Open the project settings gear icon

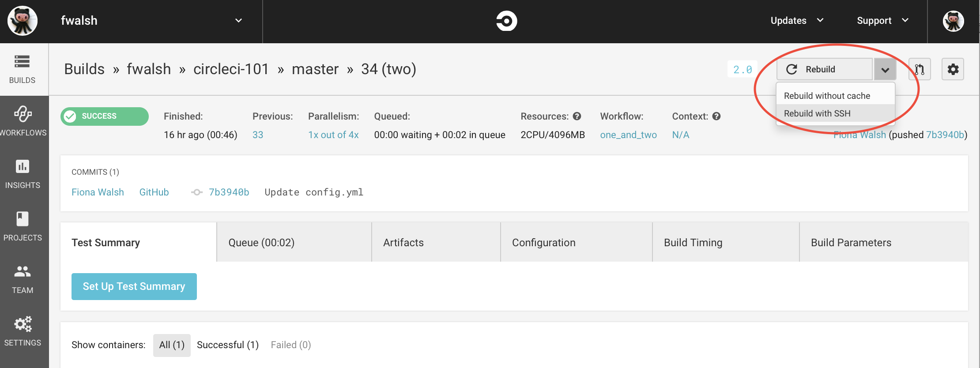point(953,69)
